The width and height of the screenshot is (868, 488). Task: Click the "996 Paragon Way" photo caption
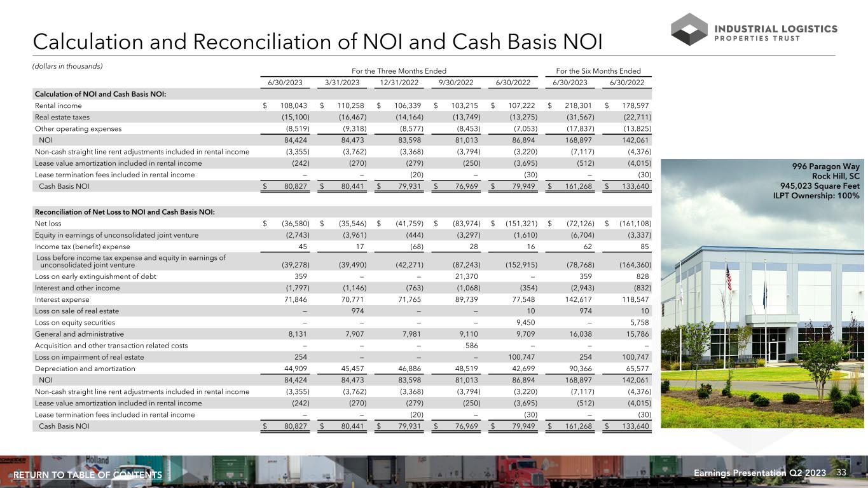[827, 165]
